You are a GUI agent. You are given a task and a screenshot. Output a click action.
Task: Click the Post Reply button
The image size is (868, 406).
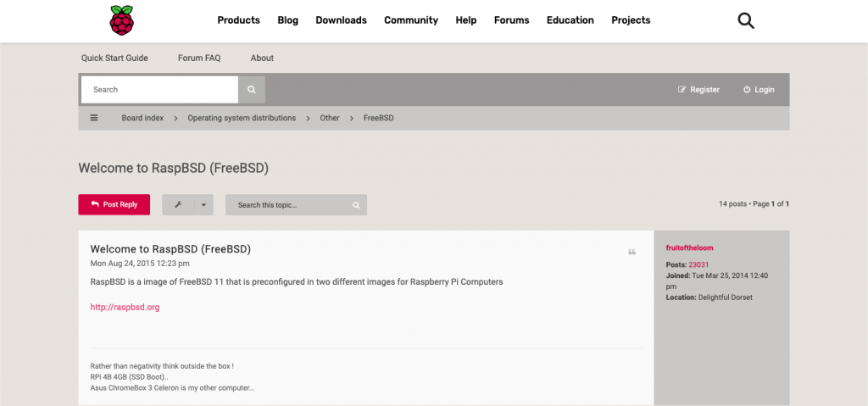click(x=114, y=205)
